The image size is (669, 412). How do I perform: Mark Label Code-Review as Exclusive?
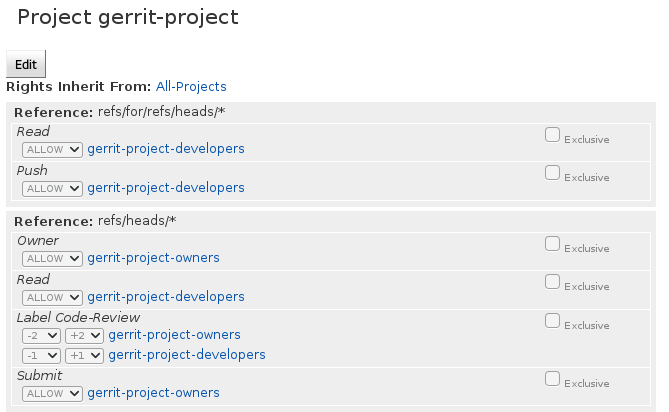click(552, 321)
